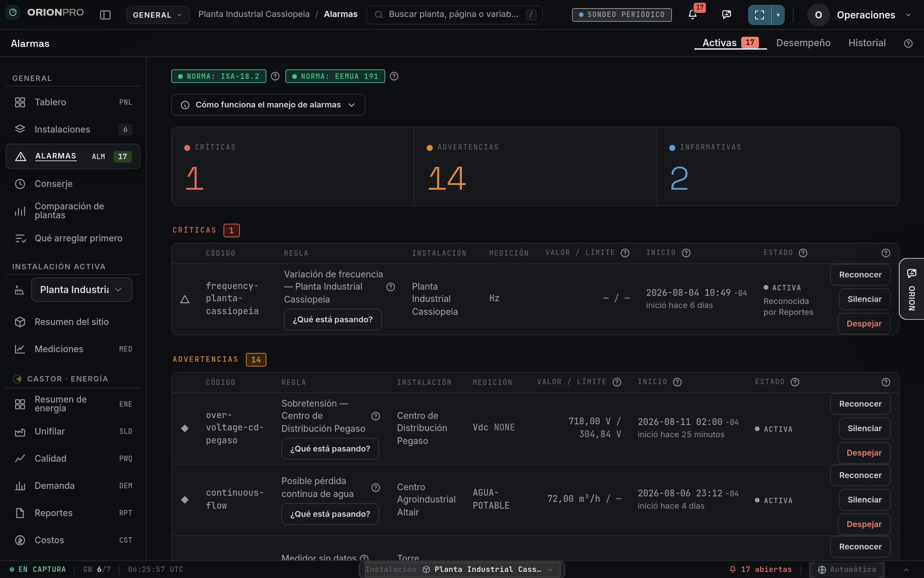Viewport: 924px width, 578px height.
Task: Click help icon beside Sobretensión rule
Action: 376,416
